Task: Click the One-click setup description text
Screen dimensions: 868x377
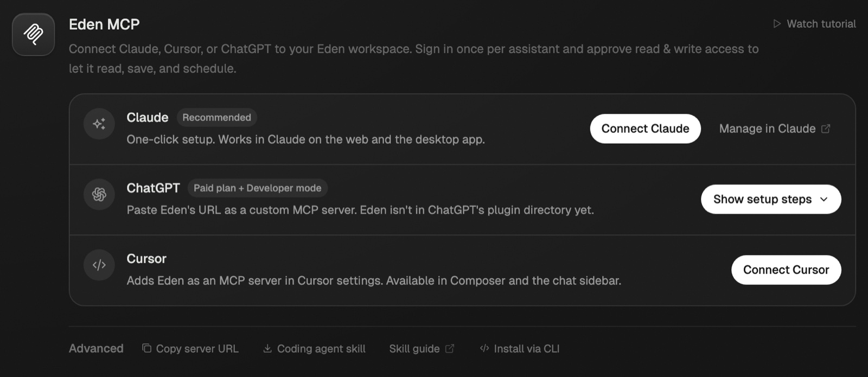Action: pos(305,139)
